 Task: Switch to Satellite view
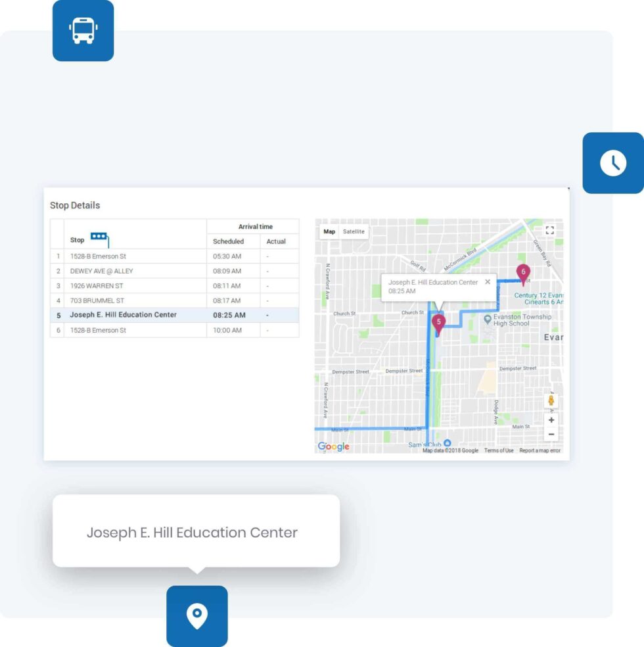(356, 231)
